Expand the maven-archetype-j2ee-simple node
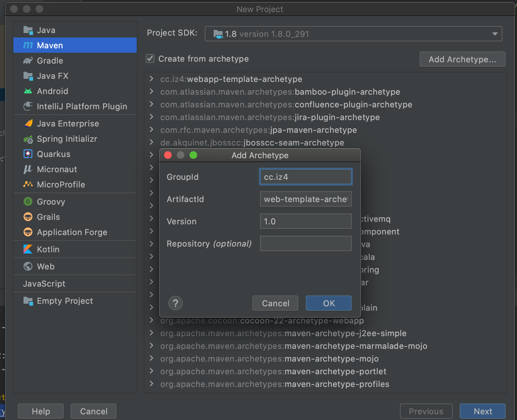 152,333
